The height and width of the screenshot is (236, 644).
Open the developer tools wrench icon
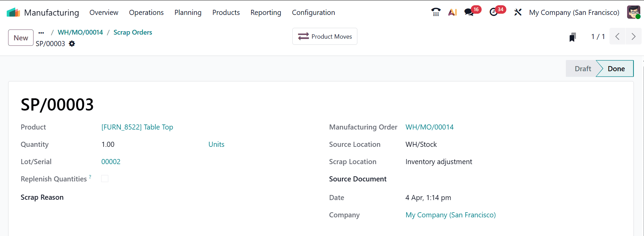[x=518, y=12]
